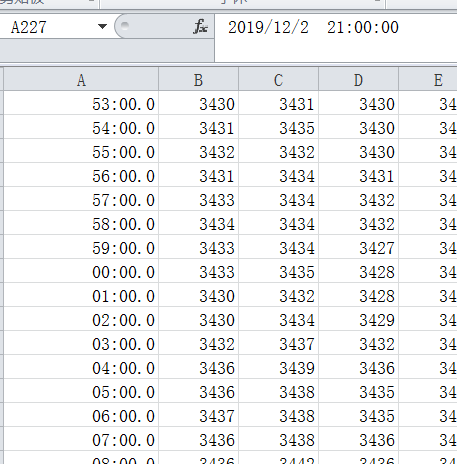Select column B value 3431 in 56:00.0 row
The image size is (457, 464).
click(199, 175)
